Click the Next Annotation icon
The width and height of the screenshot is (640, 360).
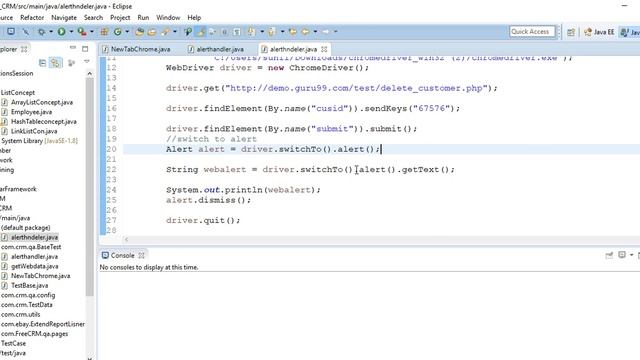(251, 31)
